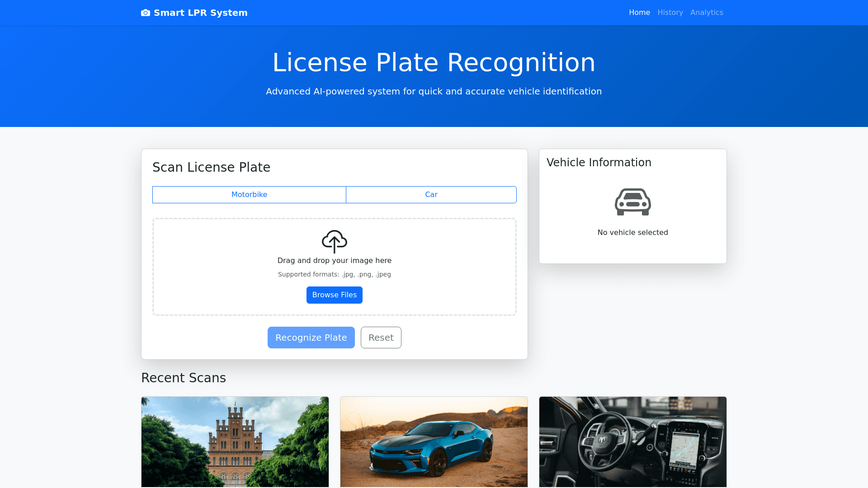This screenshot has height=488, width=868.
Task: Click the No vehicle selected text
Action: point(632,233)
